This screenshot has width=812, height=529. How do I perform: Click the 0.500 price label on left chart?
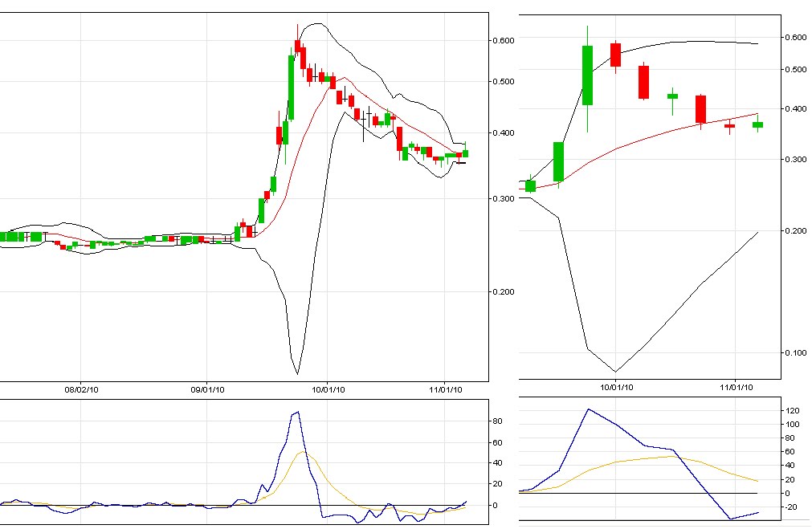point(504,81)
